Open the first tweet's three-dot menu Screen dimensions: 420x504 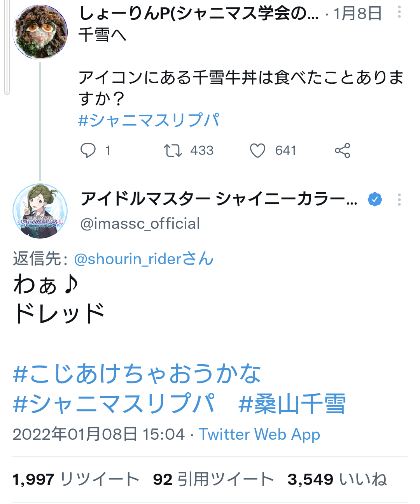click(399, 12)
